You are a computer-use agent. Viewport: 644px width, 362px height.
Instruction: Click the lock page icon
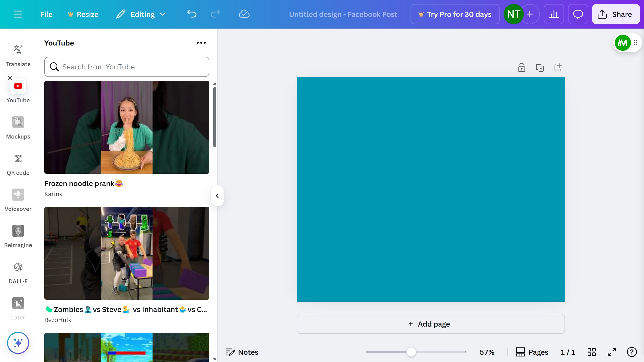coord(521,68)
